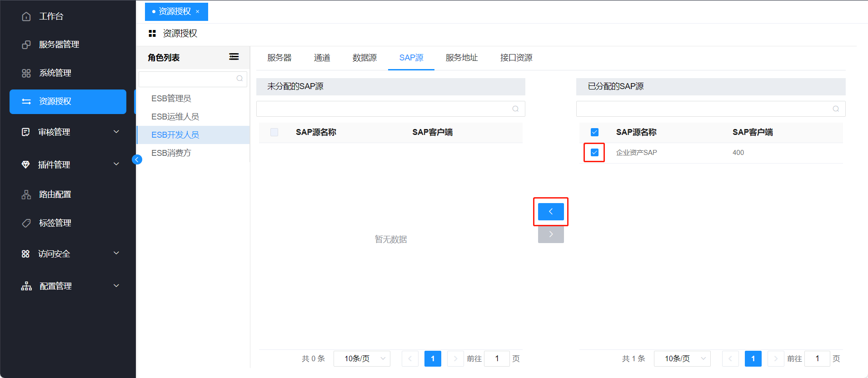
Task: Click the grid icon beside 资源授权 page title
Action: [152, 33]
